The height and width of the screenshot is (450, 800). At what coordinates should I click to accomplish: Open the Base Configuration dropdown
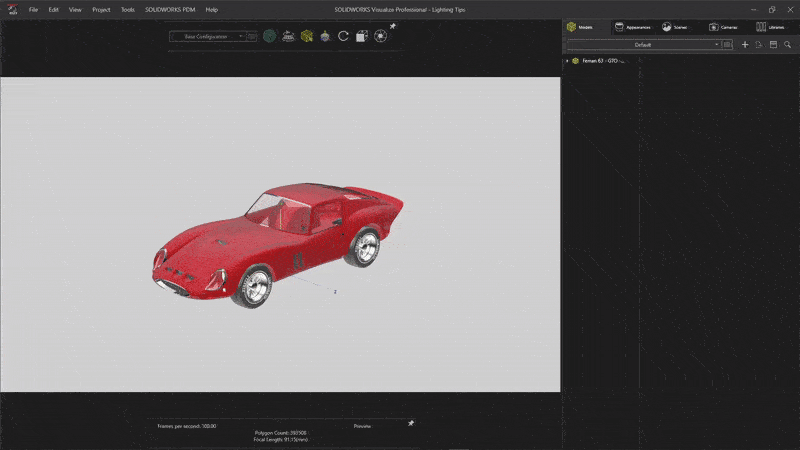(208, 36)
